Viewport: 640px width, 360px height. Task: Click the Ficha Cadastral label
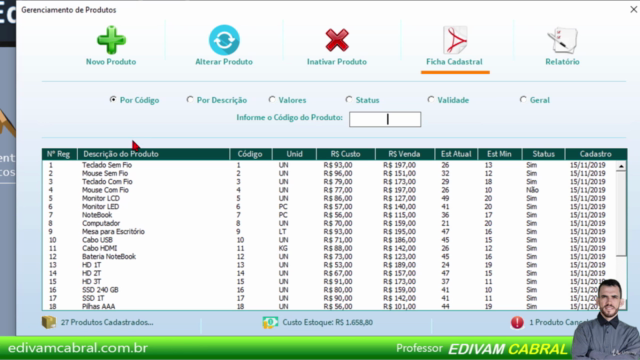pos(454,62)
